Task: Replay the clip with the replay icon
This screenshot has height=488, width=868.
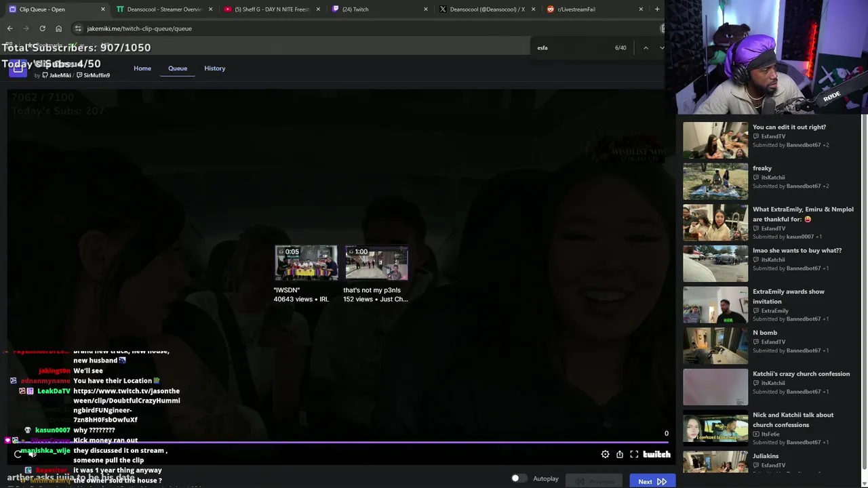Action: [18, 454]
